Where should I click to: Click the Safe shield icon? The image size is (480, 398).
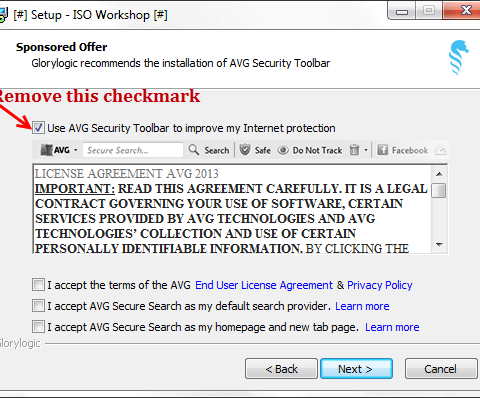click(245, 150)
